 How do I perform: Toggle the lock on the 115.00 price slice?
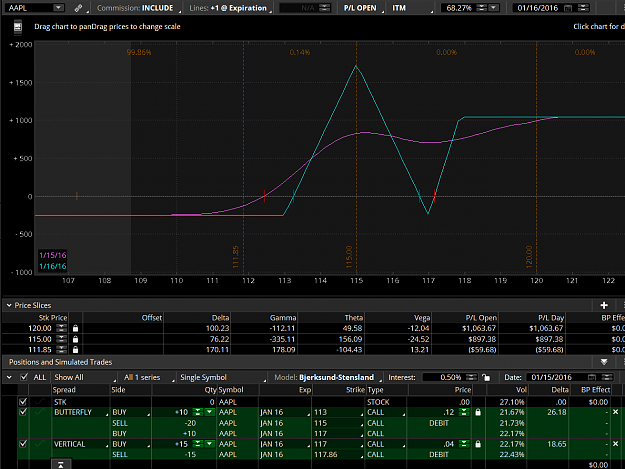(x=75, y=339)
